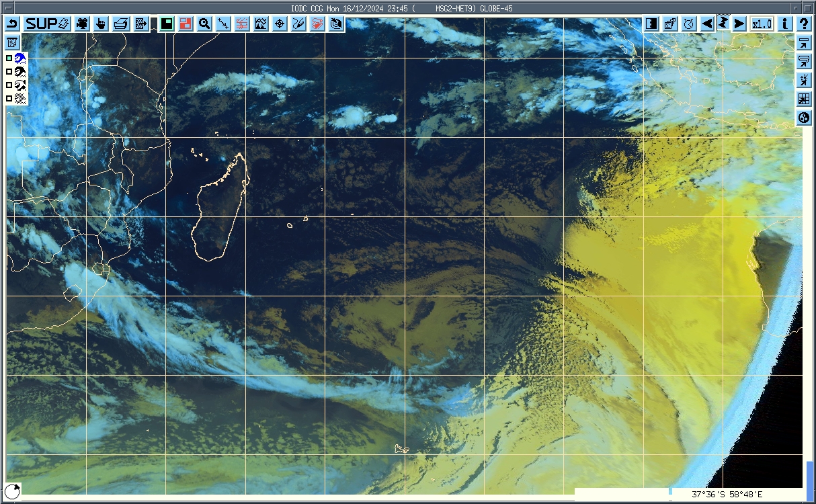Open the x1.0 zoom factor selector
Screen dimensions: 816x504
[x=762, y=24]
